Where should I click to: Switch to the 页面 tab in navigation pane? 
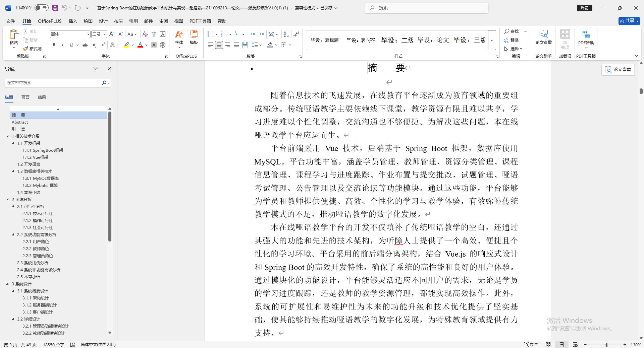point(25,97)
